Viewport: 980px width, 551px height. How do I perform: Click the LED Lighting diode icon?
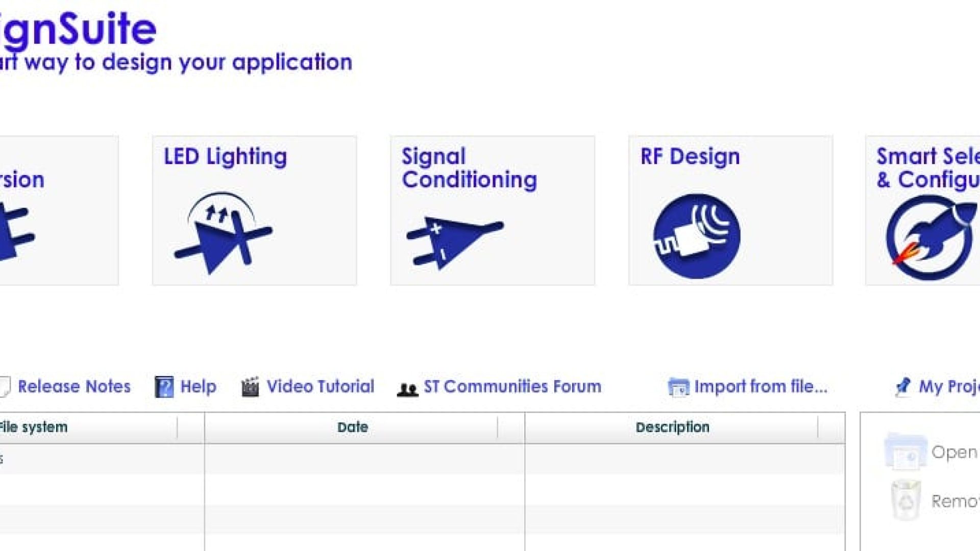(223, 234)
